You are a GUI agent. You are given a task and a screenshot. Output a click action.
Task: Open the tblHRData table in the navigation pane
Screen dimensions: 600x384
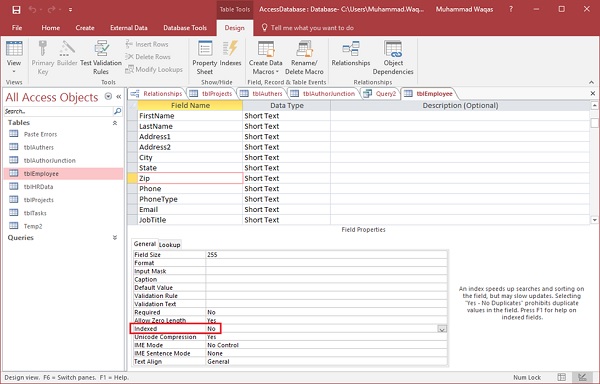tap(38, 187)
